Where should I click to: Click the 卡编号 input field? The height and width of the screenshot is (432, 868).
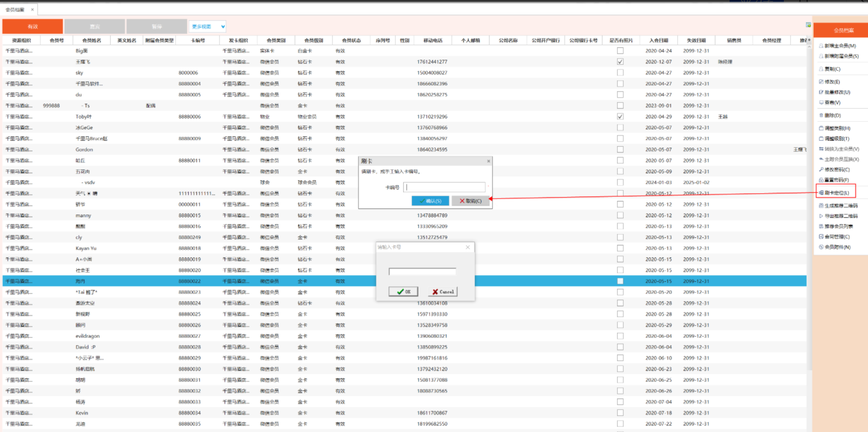pos(445,187)
